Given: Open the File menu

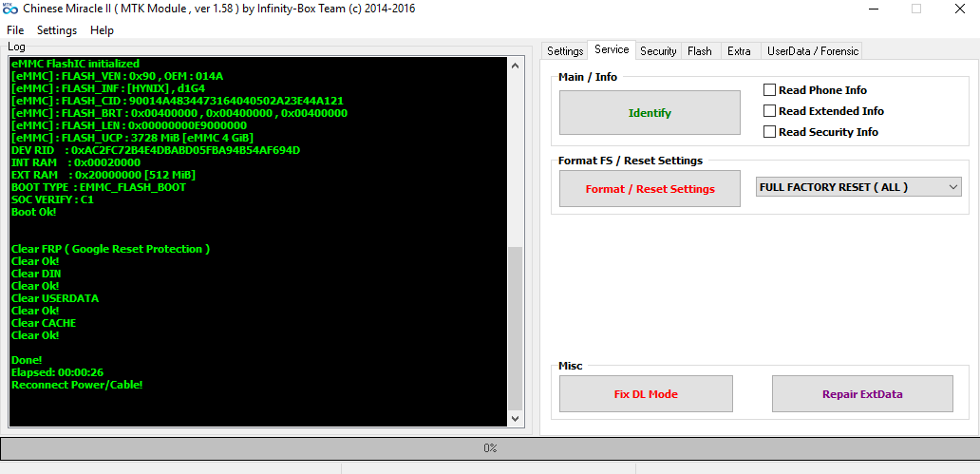Looking at the screenshot, I should tap(15, 30).
